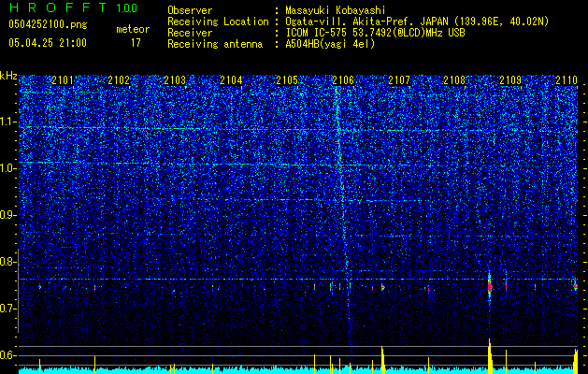Click the 0.9 kHz axis label
Image resolution: width=588 pixels, height=374 pixels.
(x=8, y=215)
